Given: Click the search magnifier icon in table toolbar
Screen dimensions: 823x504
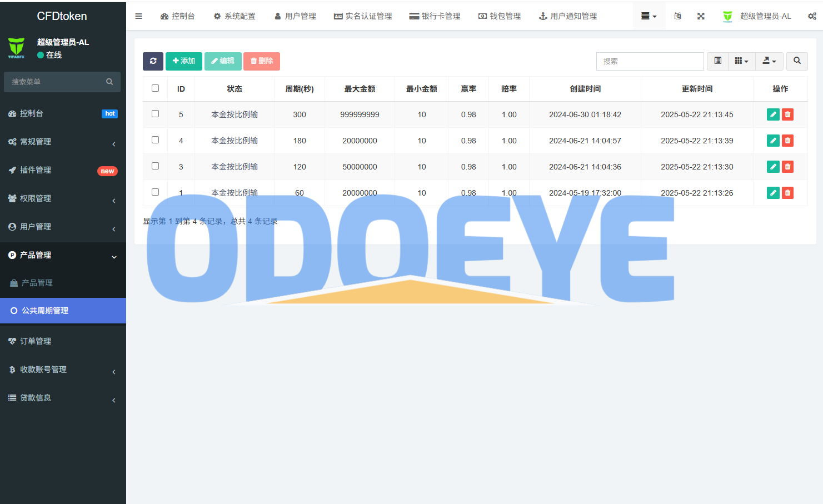Looking at the screenshot, I should pos(797,61).
